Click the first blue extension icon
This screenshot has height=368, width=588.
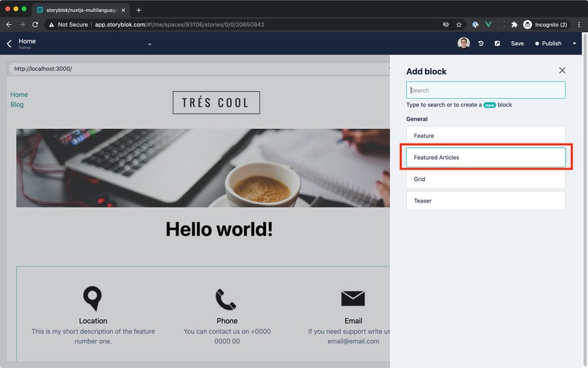pos(475,25)
